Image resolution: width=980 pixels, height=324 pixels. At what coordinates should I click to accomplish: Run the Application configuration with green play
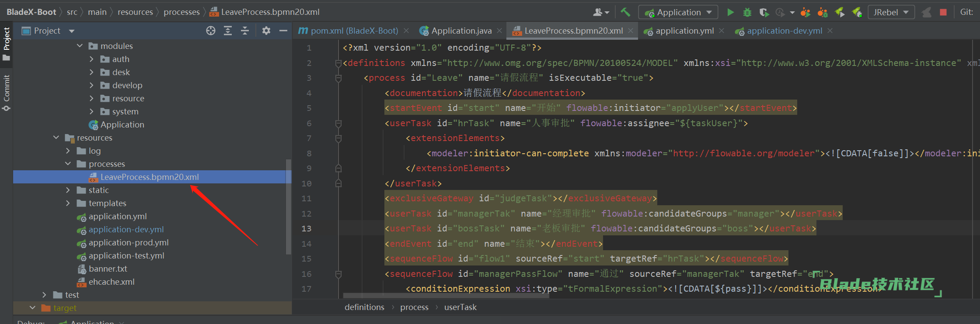coord(730,12)
